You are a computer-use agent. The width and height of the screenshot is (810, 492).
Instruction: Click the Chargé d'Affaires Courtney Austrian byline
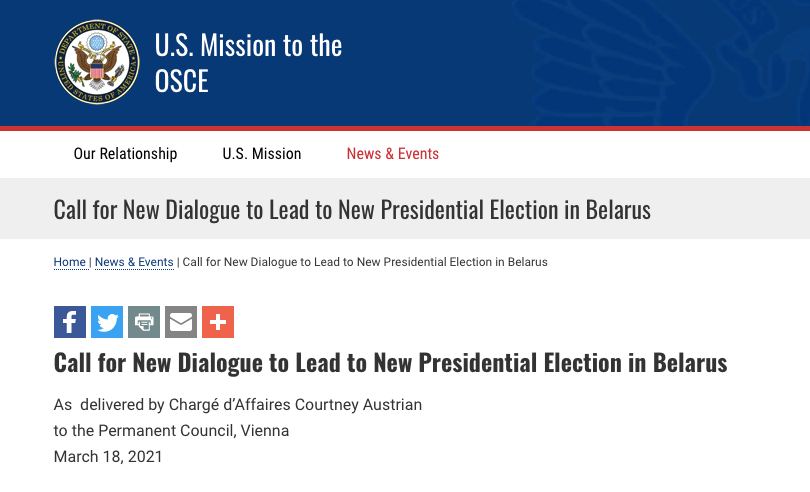pos(295,405)
